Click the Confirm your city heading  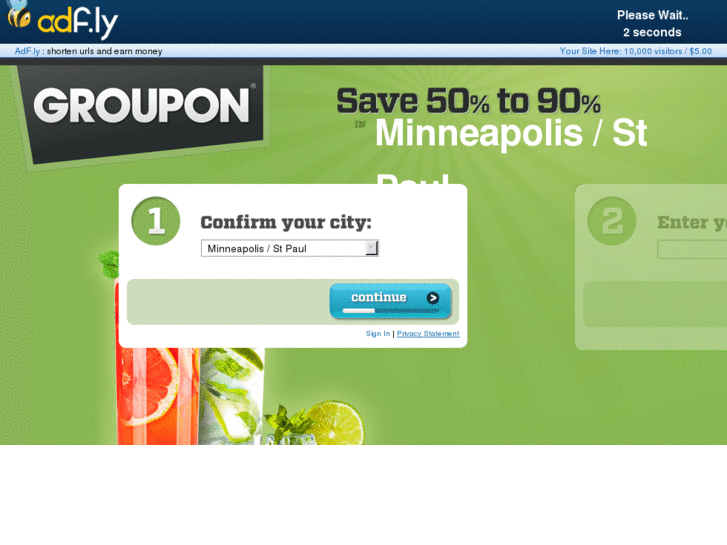(x=286, y=223)
